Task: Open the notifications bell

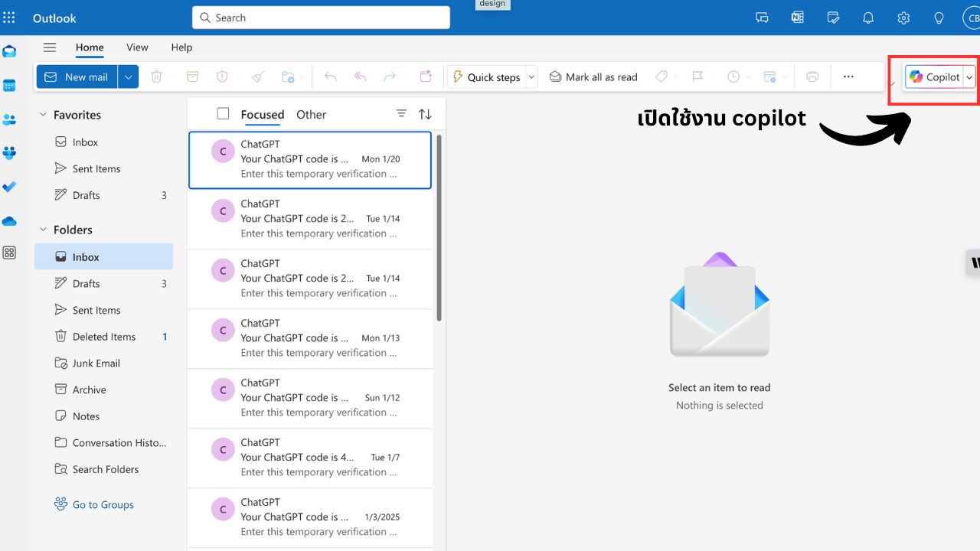Action: point(868,18)
